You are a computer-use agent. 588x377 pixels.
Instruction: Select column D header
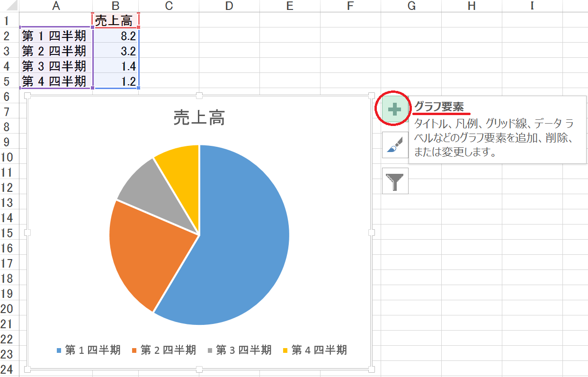pyautogui.click(x=229, y=6)
